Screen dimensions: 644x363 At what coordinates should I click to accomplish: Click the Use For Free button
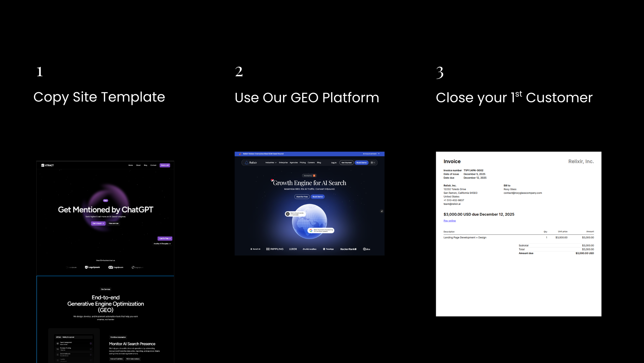click(x=165, y=238)
